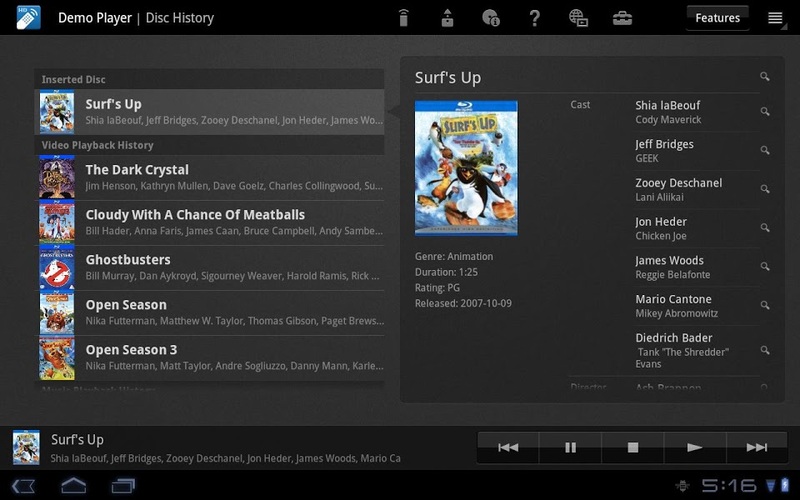Viewport: 800px width, 500px height.
Task: Tap the Android home button
Action: click(x=73, y=485)
